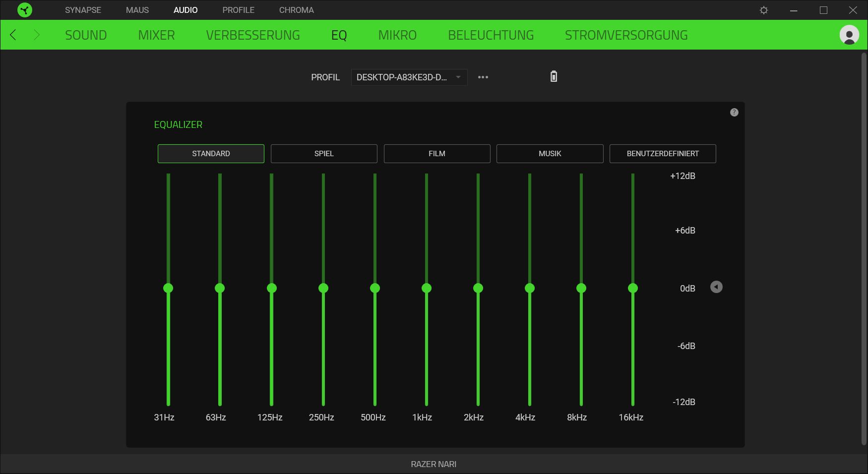Open the CHROMA top menu
Screen dimensions: 868x474
coord(296,10)
